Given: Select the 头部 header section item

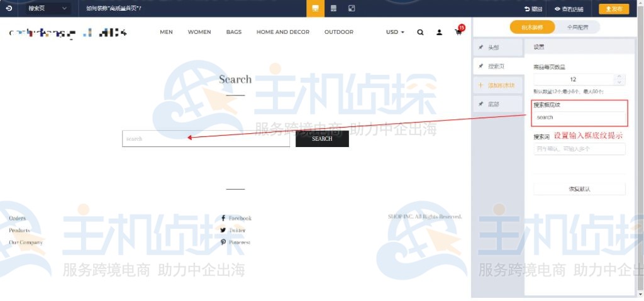Looking at the screenshot, I should [x=498, y=48].
